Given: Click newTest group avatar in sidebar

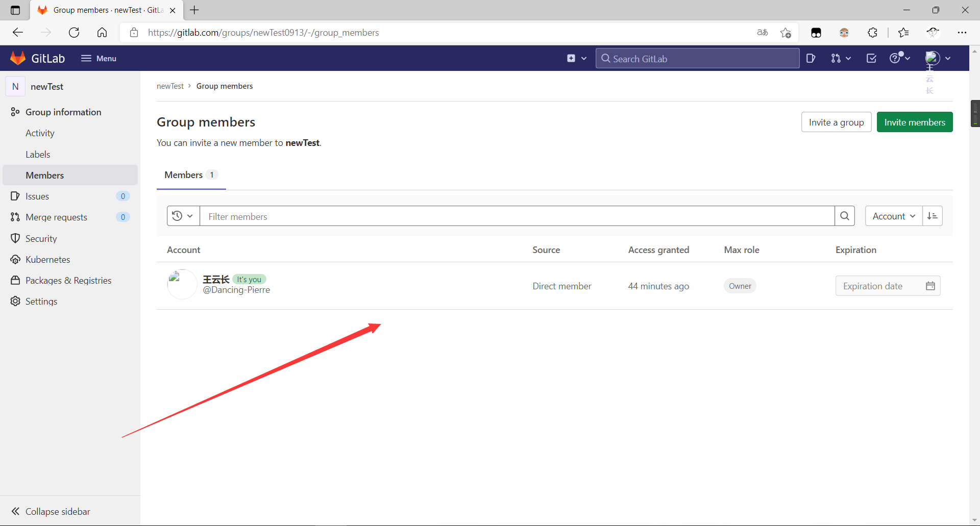Looking at the screenshot, I should (x=15, y=86).
